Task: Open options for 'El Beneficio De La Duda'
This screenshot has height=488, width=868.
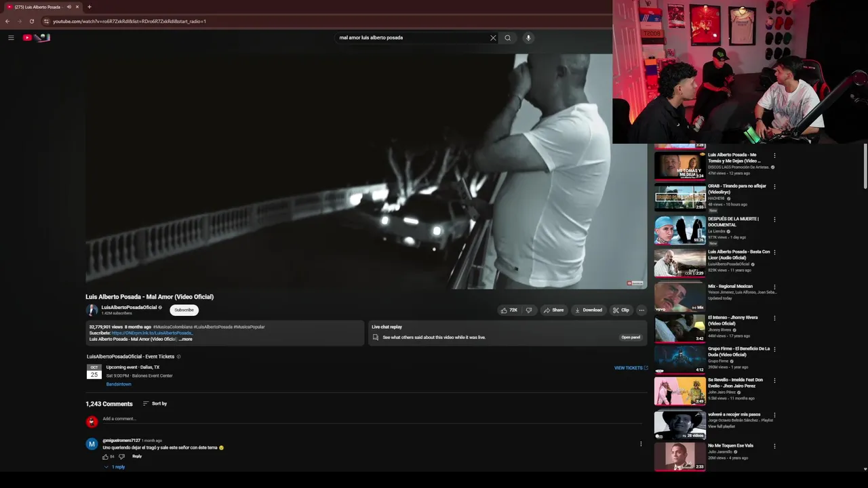Action: point(774,349)
